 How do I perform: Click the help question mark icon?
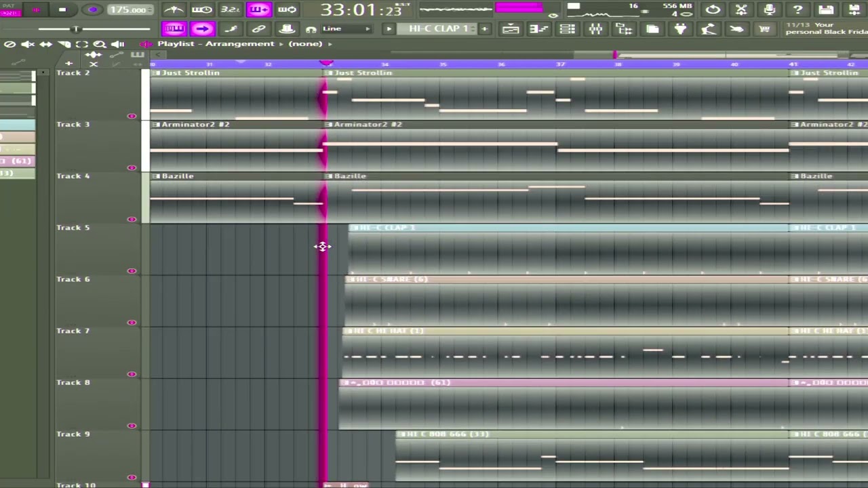click(x=798, y=9)
